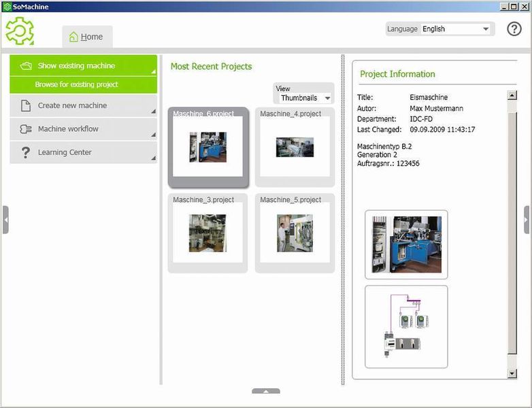The image size is (532, 408).
Task: Select the Maschine_3.project thumbnail
Action: 207,233
